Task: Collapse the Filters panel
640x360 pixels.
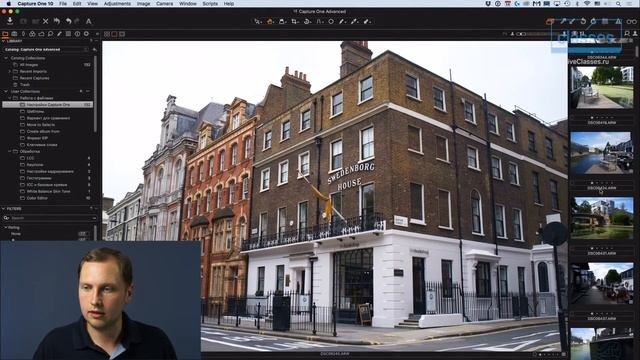Action: (x=3, y=209)
